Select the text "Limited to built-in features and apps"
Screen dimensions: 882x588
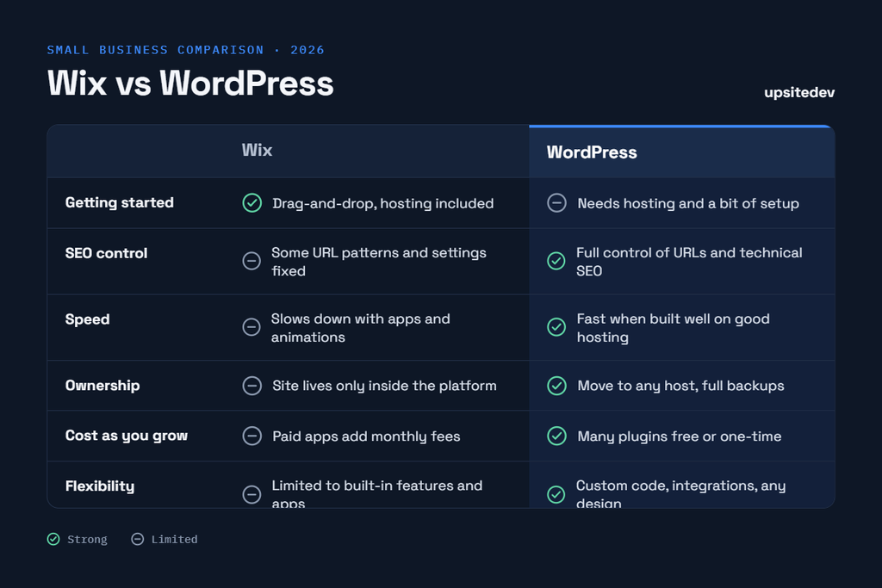coord(377,493)
